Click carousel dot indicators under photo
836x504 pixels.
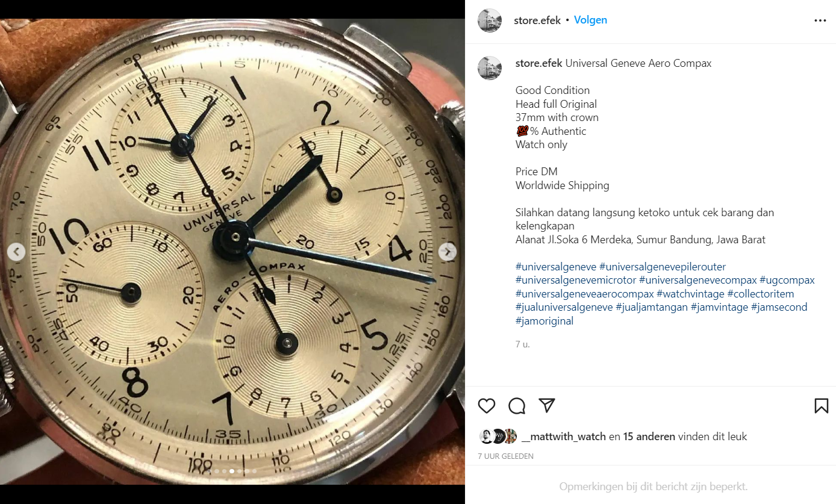coord(232,471)
